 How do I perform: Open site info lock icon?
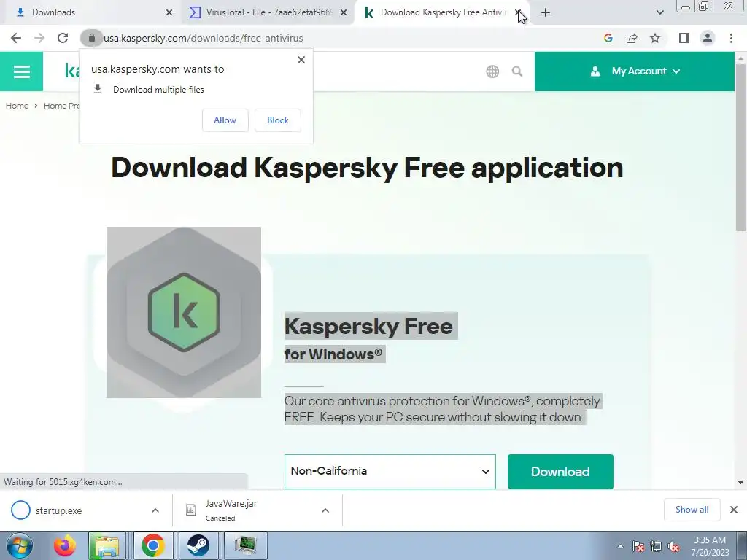click(91, 38)
